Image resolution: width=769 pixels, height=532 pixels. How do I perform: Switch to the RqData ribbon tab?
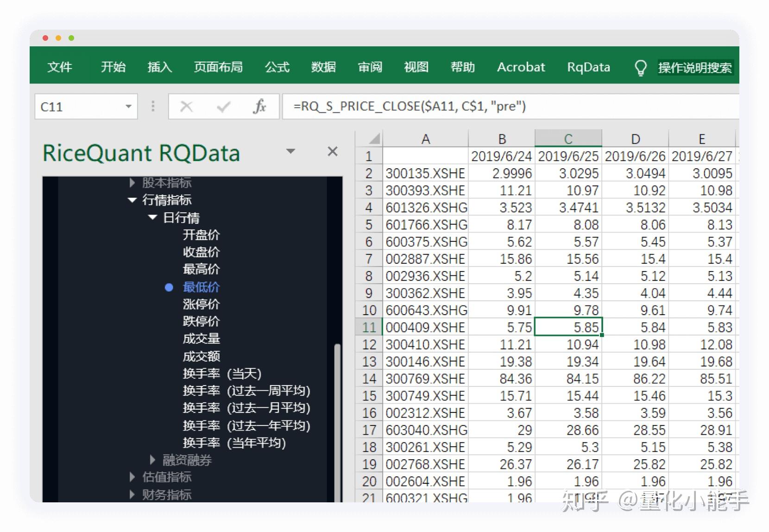click(588, 67)
